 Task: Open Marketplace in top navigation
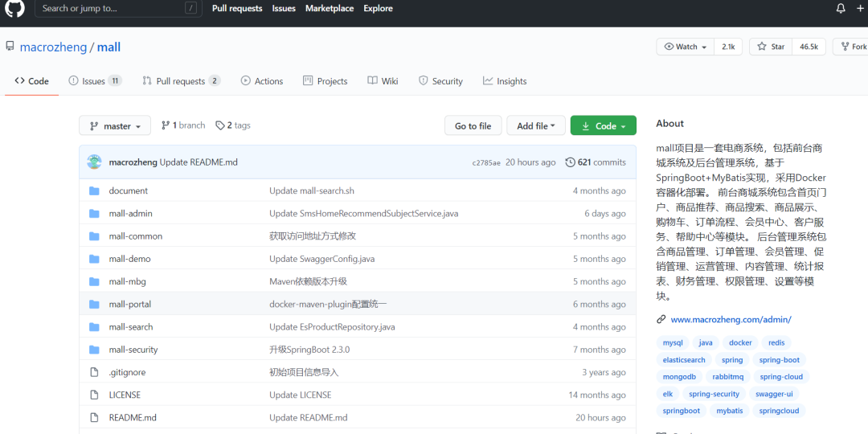tap(330, 8)
